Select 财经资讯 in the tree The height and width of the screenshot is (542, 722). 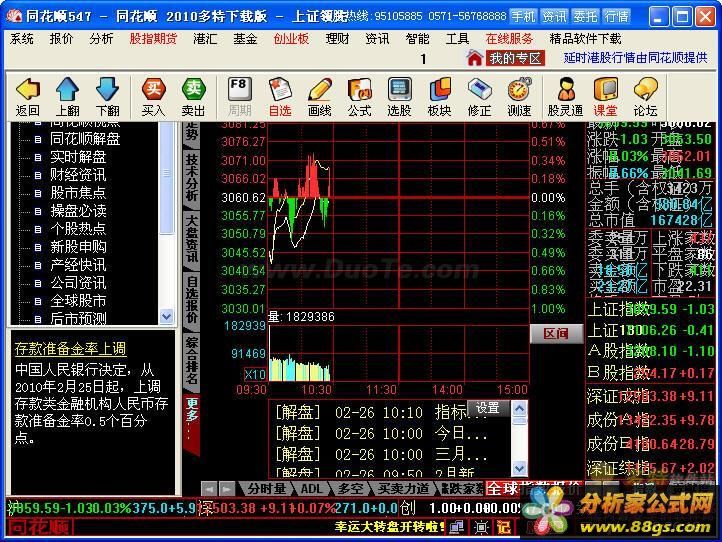tap(78, 175)
